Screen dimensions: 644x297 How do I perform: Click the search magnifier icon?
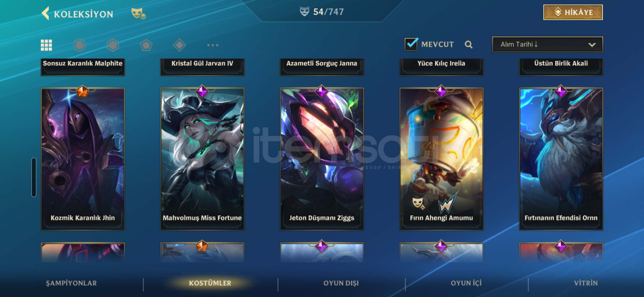point(468,45)
